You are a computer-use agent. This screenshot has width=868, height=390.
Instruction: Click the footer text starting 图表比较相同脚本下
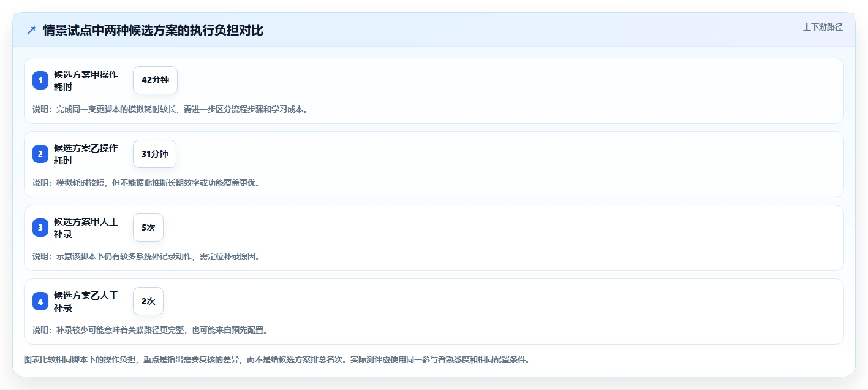tap(276, 359)
